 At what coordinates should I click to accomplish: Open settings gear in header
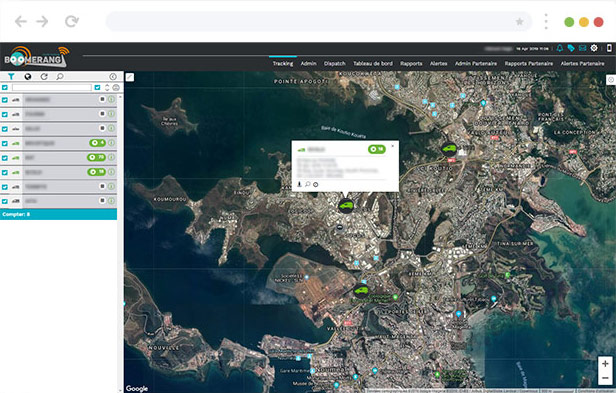point(594,48)
